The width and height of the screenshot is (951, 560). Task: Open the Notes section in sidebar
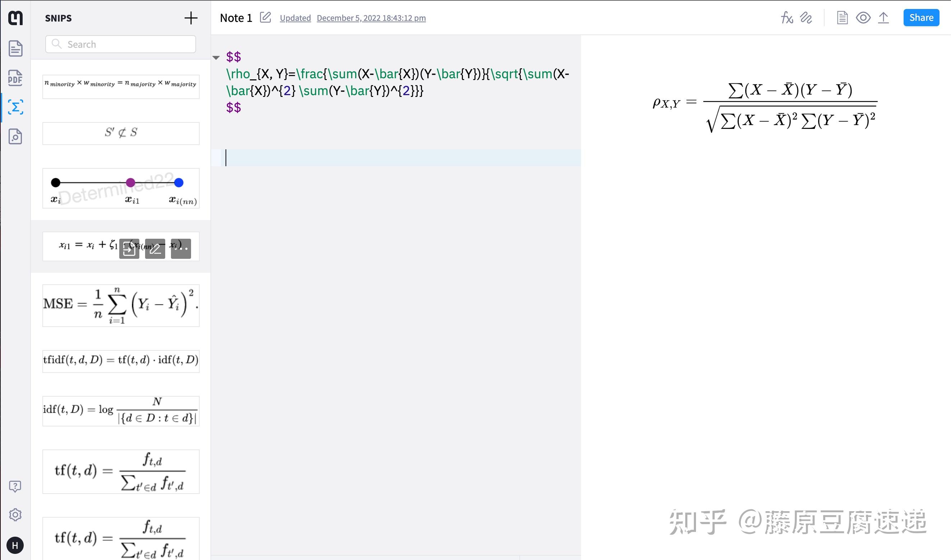click(15, 49)
